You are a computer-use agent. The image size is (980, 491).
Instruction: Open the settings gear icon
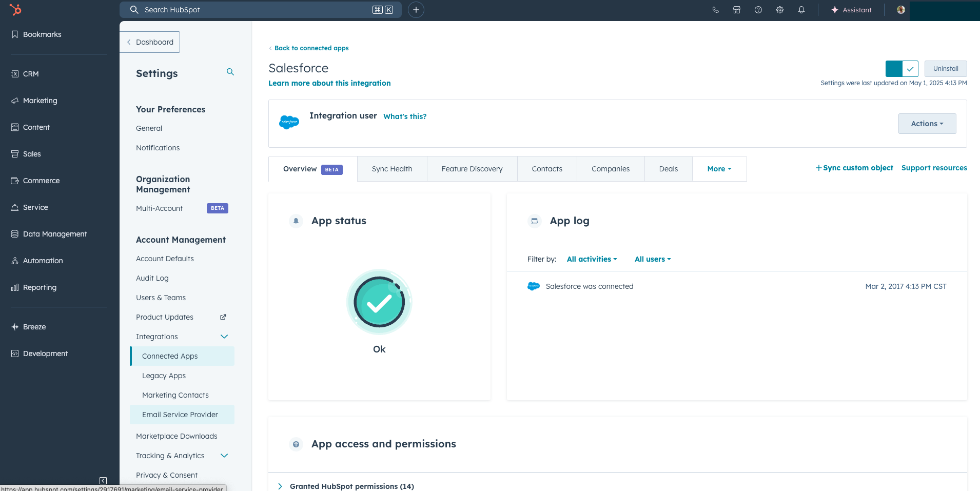click(x=780, y=10)
